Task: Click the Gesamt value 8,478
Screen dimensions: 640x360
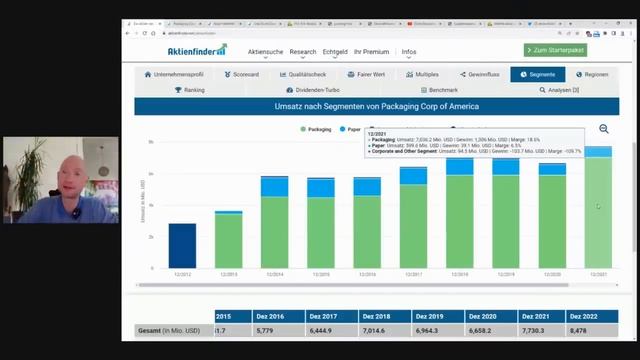Action: [578, 331]
